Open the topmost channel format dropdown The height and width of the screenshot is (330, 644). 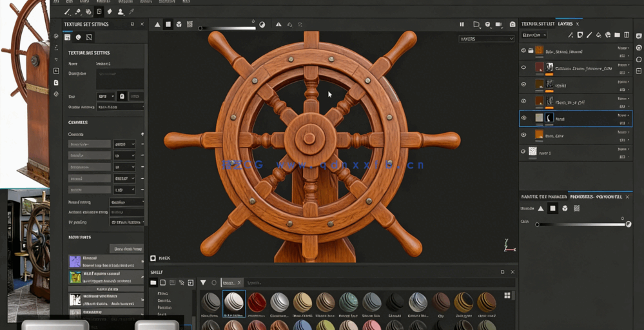click(x=124, y=144)
